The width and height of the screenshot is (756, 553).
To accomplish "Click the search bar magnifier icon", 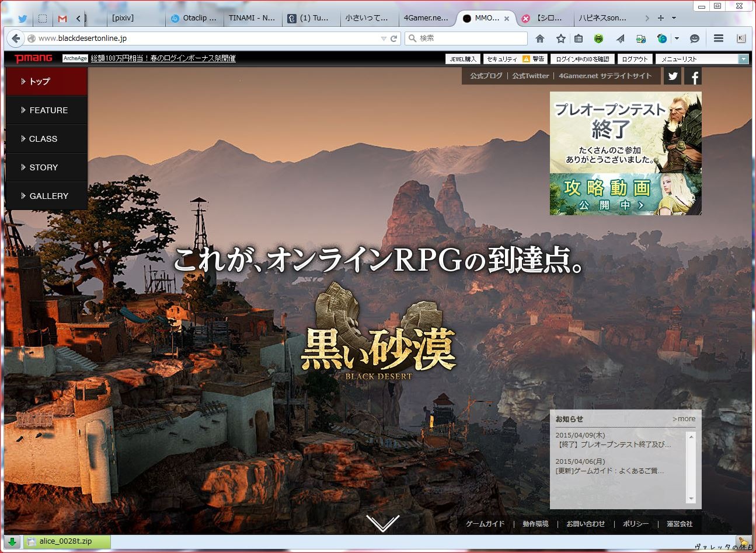I will 413,38.
